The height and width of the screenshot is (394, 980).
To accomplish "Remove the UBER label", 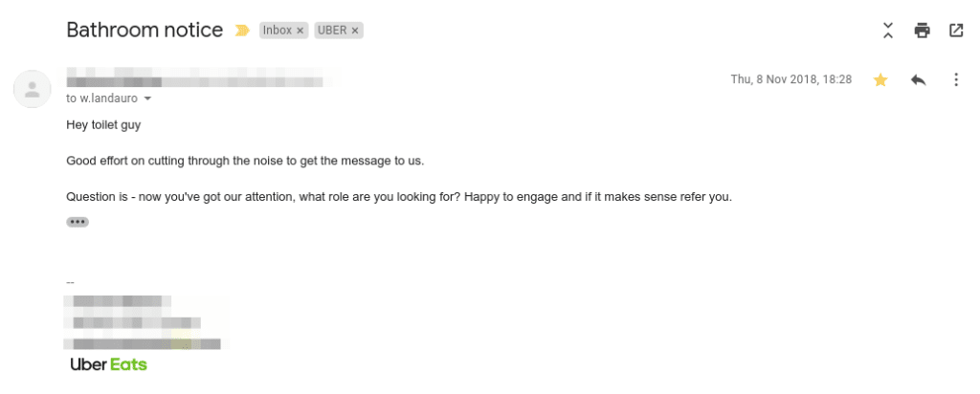I will pyautogui.click(x=355, y=30).
